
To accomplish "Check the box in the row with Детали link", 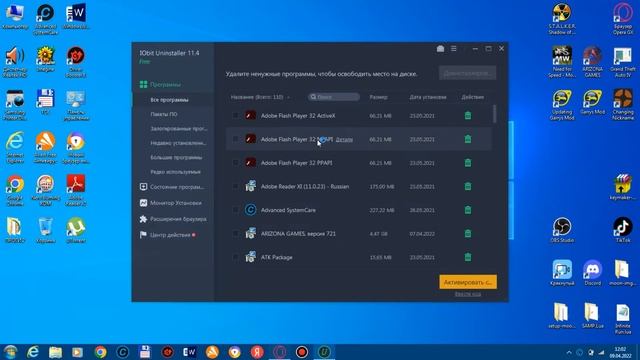I will coord(235,139).
